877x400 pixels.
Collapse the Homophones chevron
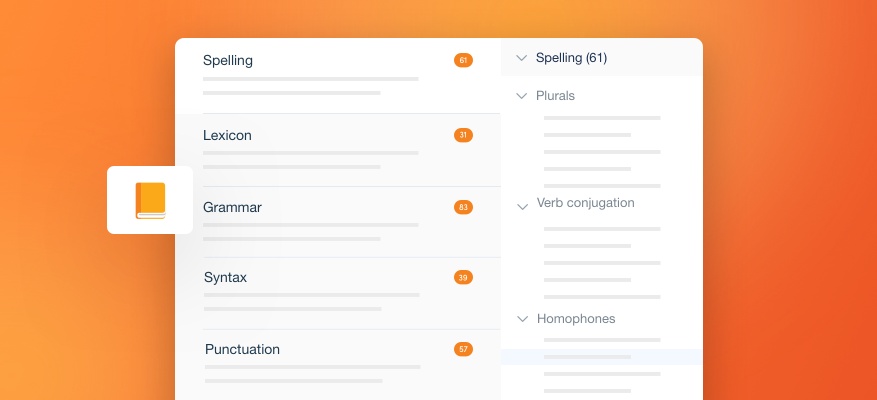coord(521,319)
